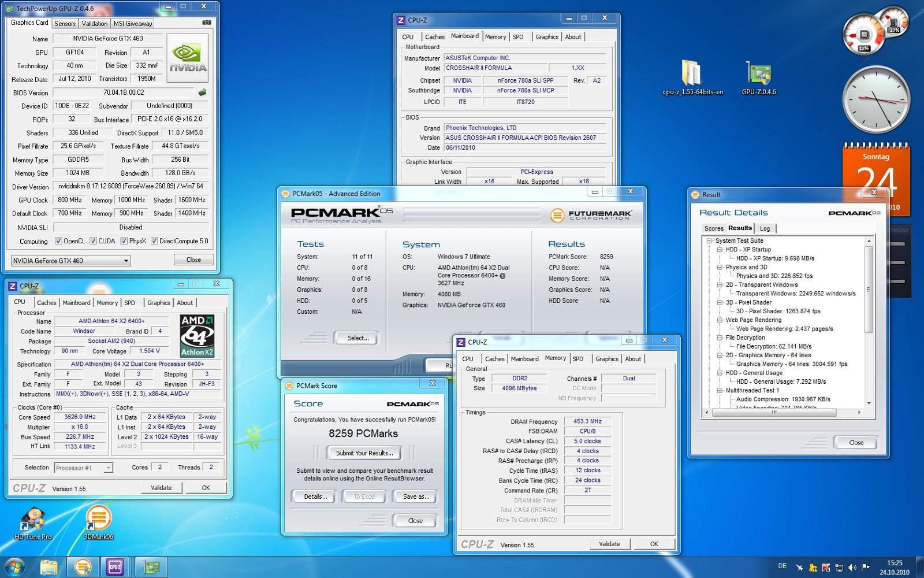Click Submit Your Results button
Viewport: 924px width, 578px height.
tap(364, 453)
